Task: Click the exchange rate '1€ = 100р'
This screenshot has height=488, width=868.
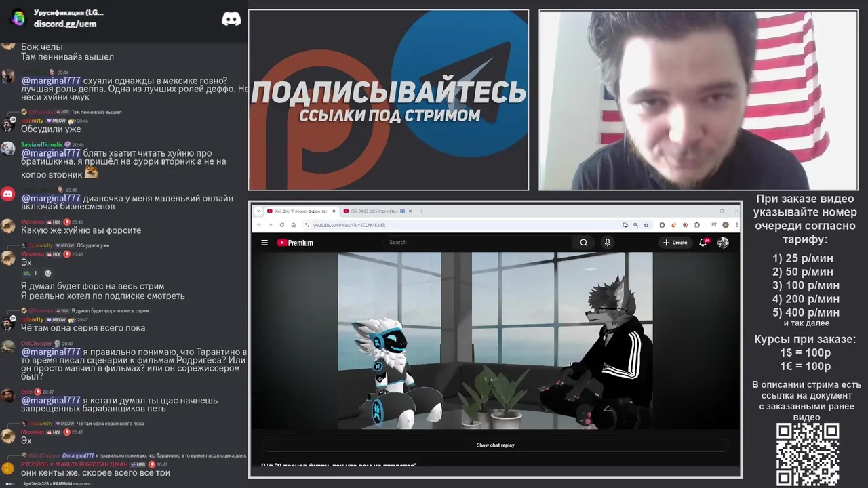Action: point(805,366)
